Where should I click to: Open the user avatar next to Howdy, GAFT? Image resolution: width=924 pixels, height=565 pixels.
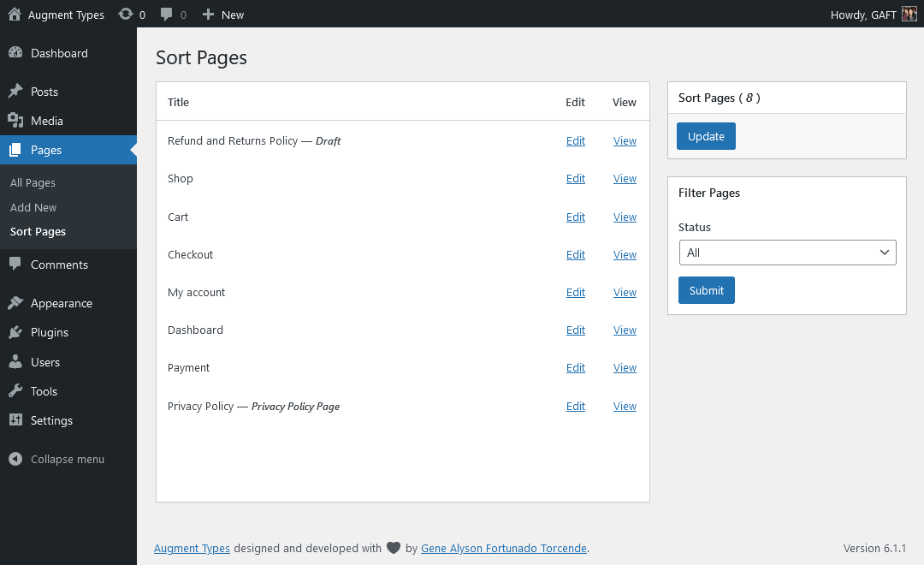909,15
